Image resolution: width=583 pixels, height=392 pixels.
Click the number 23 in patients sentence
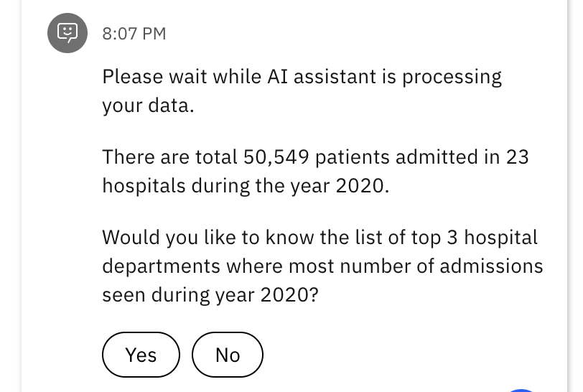click(x=517, y=157)
